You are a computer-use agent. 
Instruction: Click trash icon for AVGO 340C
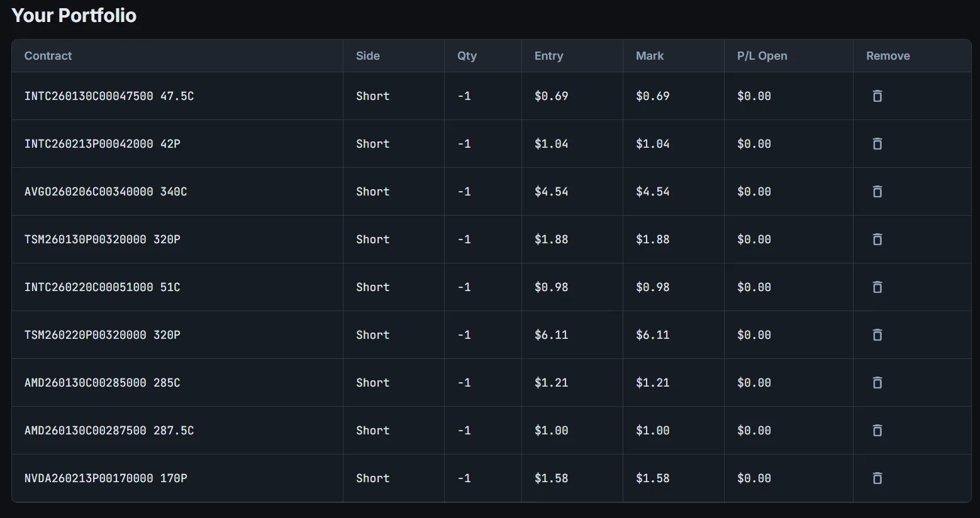877,192
